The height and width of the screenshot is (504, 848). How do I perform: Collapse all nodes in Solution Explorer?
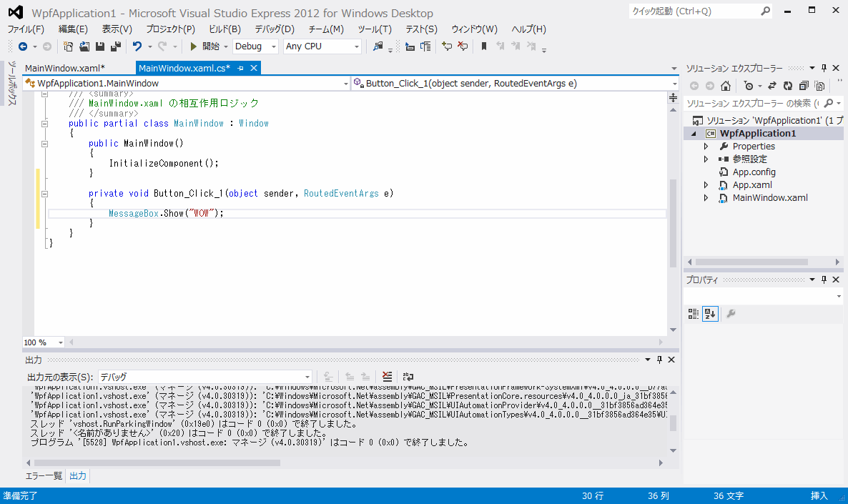804,86
